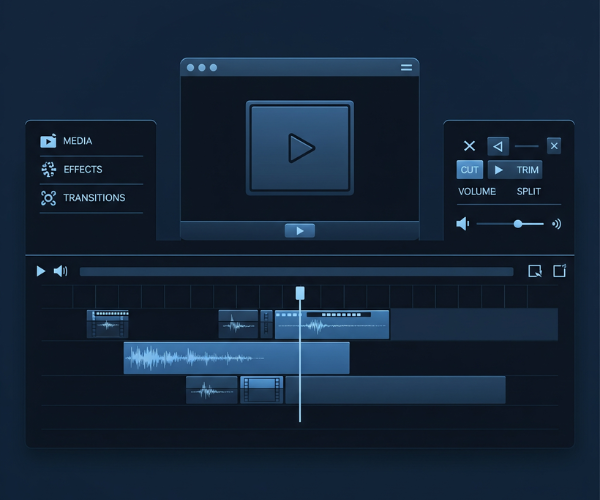This screenshot has height=500, width=600.
Task: Select the MEDIA menu label
Action: (x=78, y=141)
